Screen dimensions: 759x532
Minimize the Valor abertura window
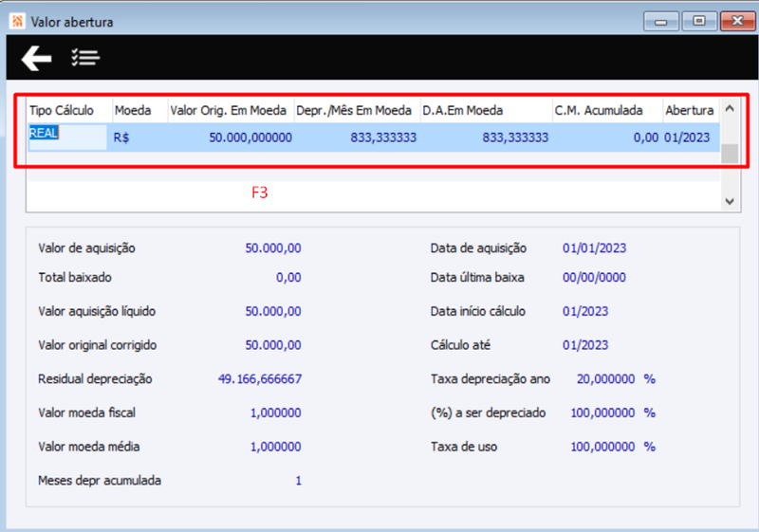point(660,21)
